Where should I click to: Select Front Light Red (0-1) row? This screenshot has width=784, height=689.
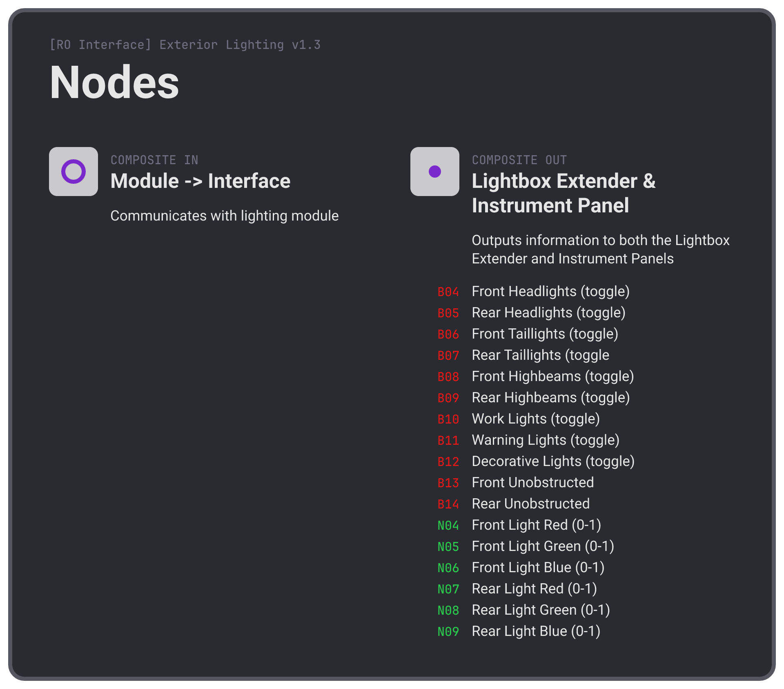tap(519, 525)
